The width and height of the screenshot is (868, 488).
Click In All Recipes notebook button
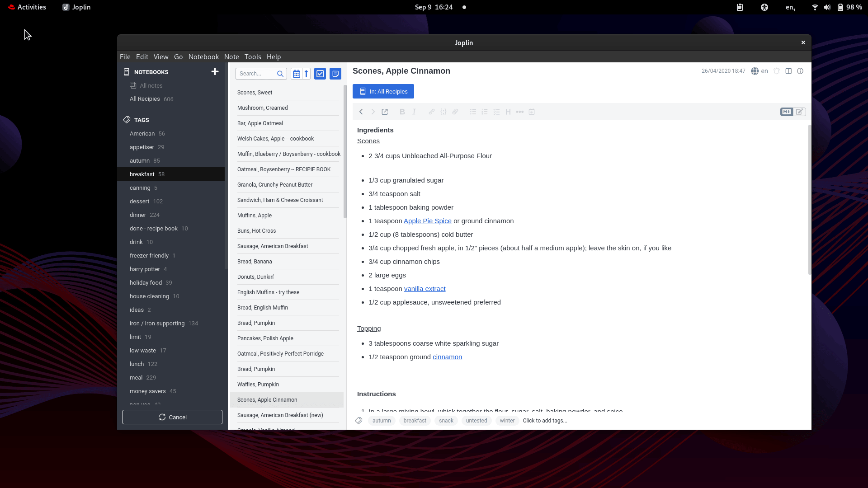pos(383,91)
